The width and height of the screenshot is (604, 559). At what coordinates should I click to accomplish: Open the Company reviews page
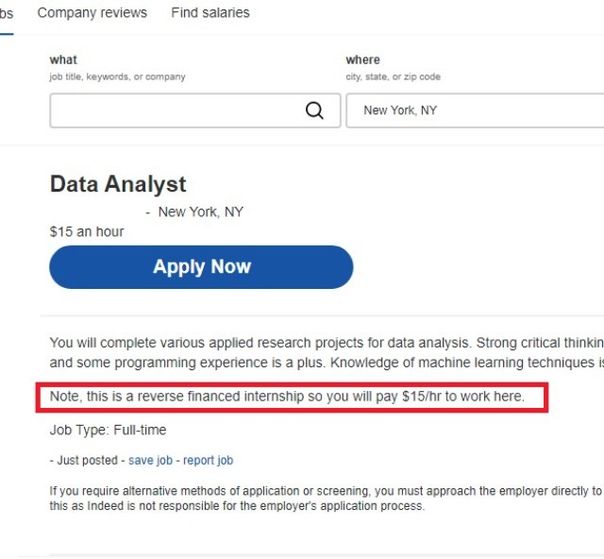pos(92,13)
